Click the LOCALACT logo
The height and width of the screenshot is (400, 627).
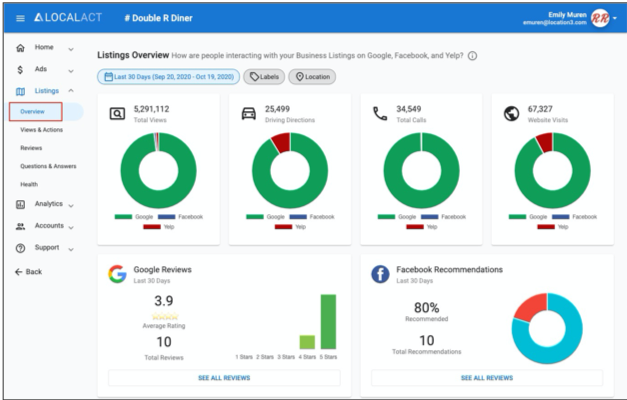coord(68,18)
